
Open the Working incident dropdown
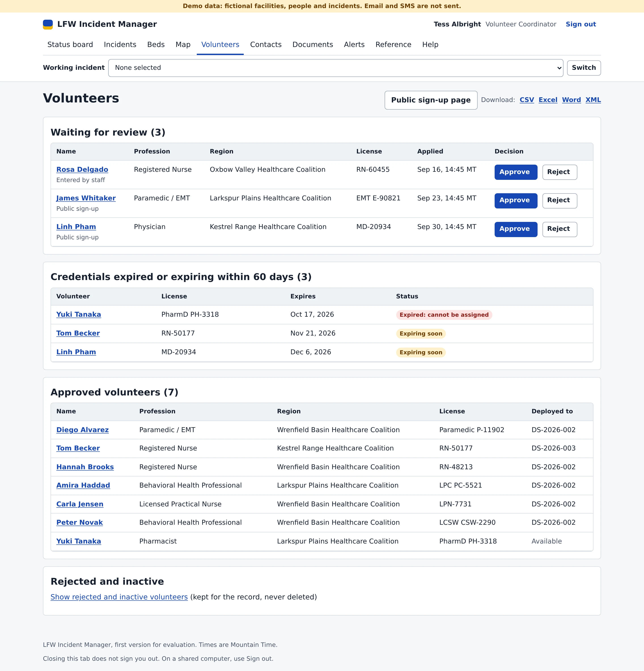[336, 68]
